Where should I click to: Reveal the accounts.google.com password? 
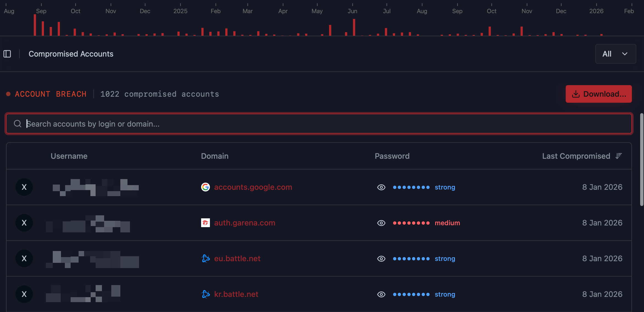pyautogui.click(x=381, y=187)
